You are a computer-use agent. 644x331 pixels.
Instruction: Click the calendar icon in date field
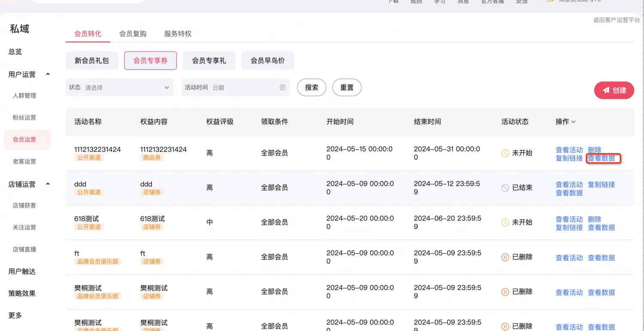point(283,87)
